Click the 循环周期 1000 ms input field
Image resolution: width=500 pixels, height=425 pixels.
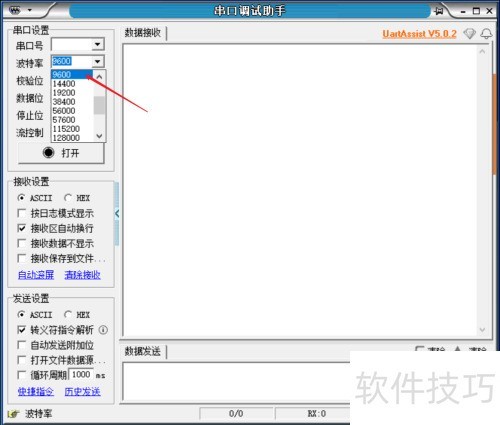click(x=81, y=374)
